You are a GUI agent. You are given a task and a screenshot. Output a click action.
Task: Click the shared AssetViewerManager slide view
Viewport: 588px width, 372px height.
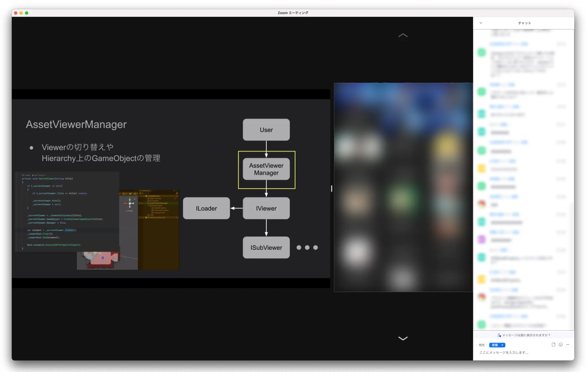coord(171,189)
